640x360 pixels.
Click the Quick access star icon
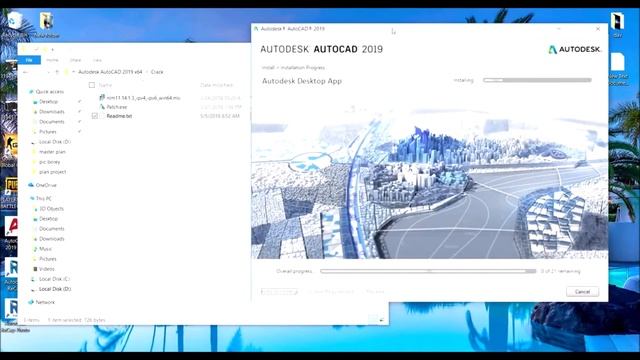(x=31, y=92)
